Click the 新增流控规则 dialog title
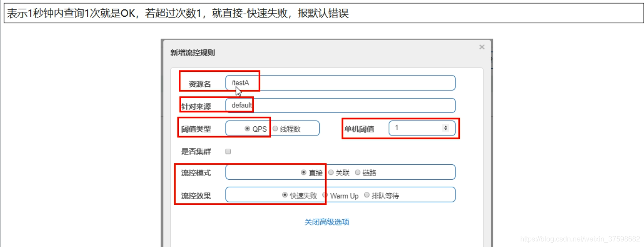This screenshot has height=247, width=644. tap(192, 53)
